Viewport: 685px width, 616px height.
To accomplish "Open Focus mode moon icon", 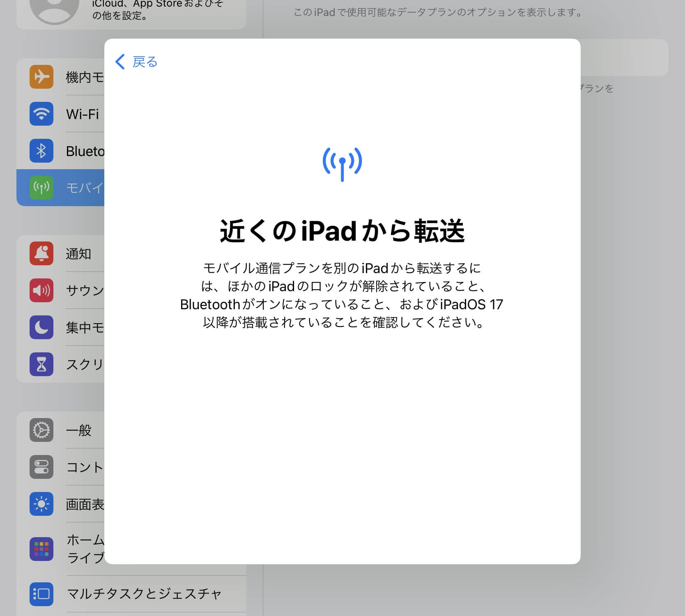I will pyautogui.click(x=41, y=327).
